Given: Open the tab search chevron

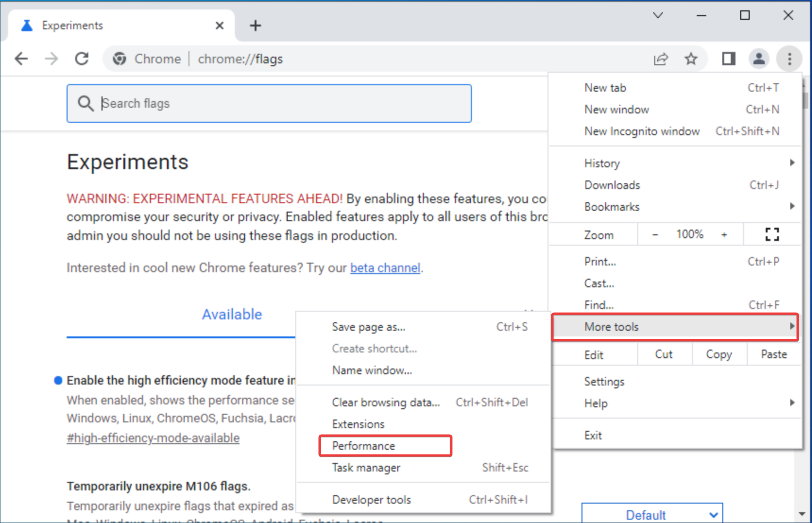Looking at the screenshot, I should pyautogui.click(x=658, y=16).
